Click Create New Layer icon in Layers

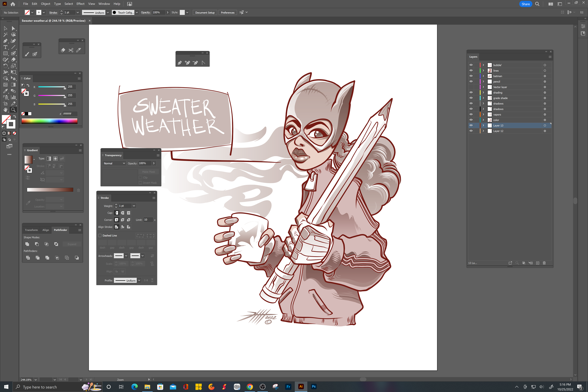click(x=538, y=263)
